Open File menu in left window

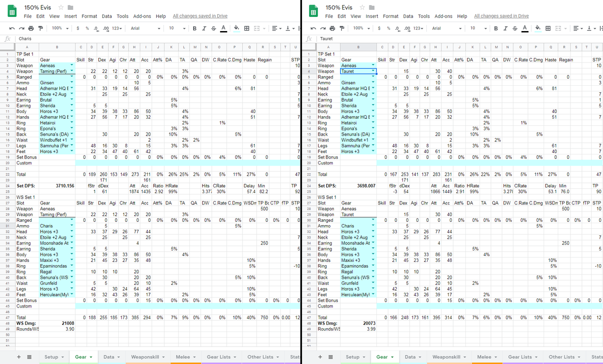(28, 16)
